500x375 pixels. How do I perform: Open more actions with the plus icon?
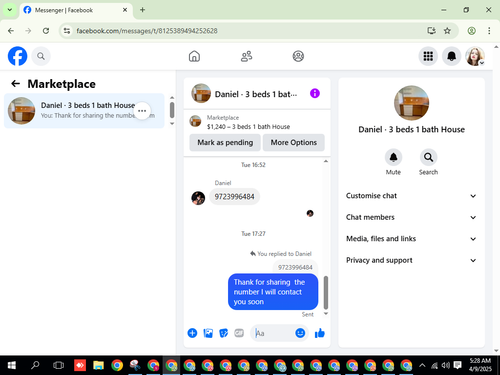(192, 333)
